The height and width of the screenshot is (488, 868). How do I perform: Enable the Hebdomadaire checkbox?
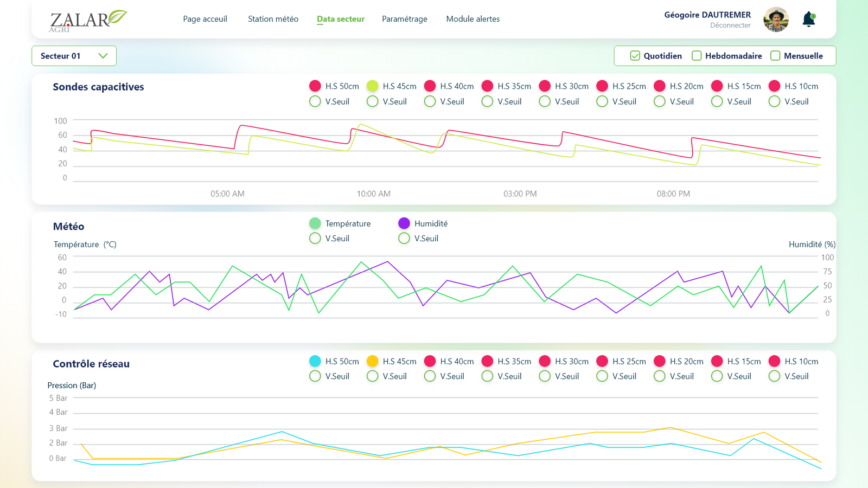(x=697, y=56)
